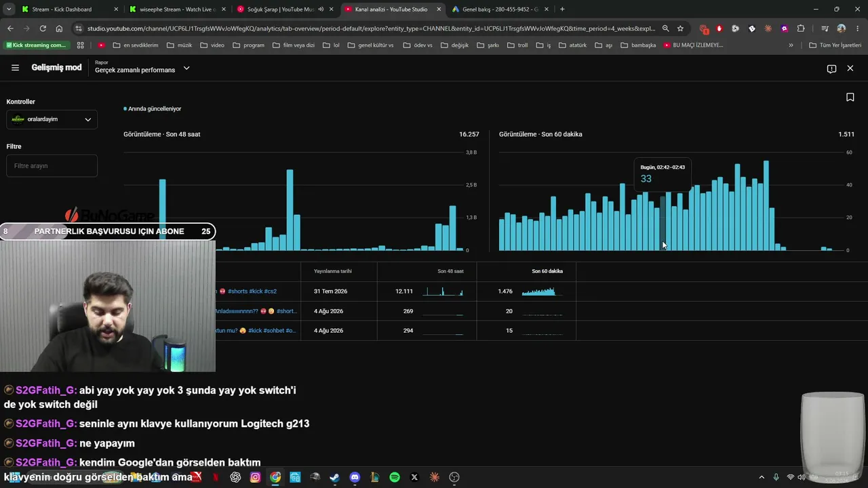
Task: Switch to wiseephe Stream tab
Action: click(176, 9)
